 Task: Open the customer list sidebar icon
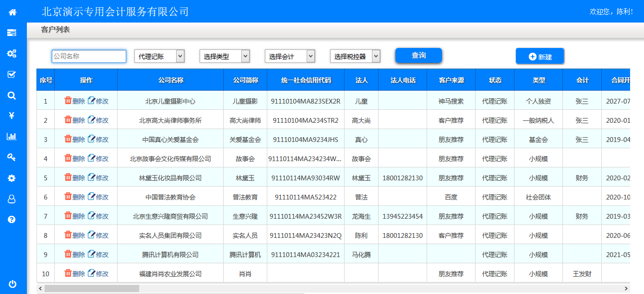point(12,33)
